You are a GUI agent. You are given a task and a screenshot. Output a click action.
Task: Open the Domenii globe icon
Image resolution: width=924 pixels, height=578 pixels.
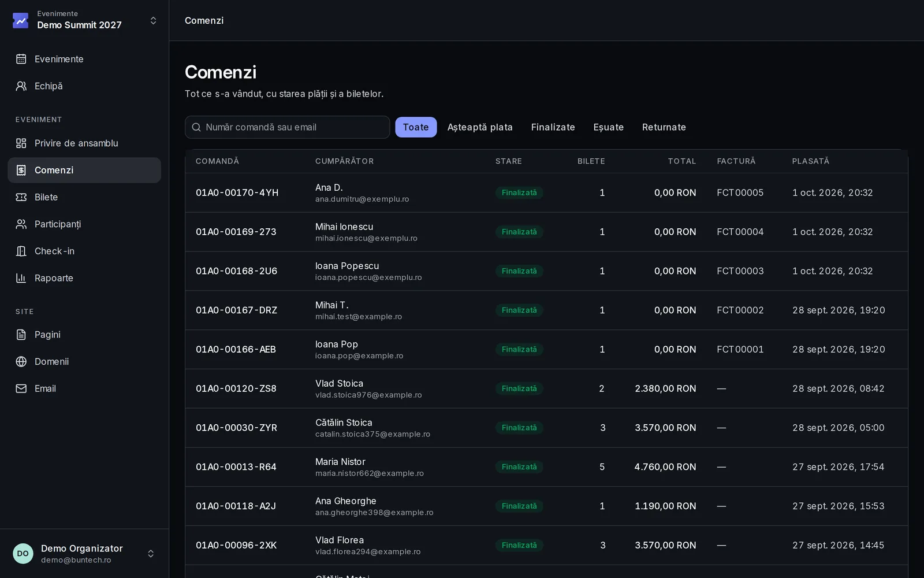click(x=21, y=362)
